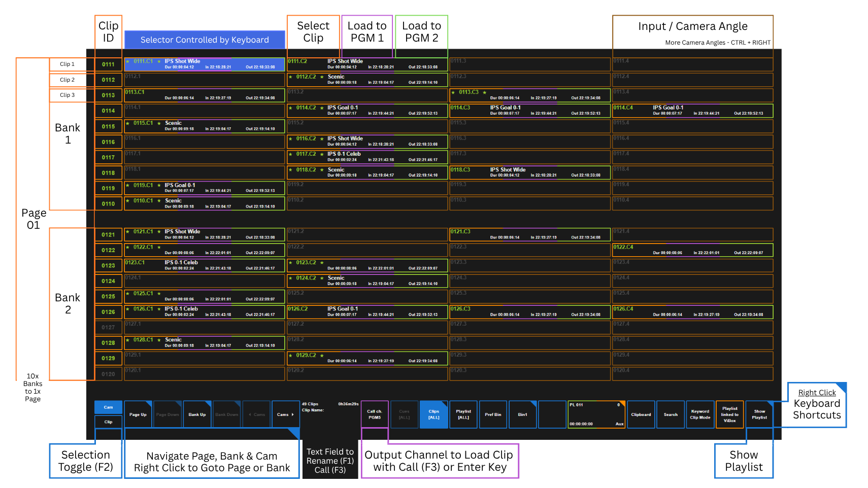Select clip 0114.C2 IPS Goal 0-1

[368, 111]
